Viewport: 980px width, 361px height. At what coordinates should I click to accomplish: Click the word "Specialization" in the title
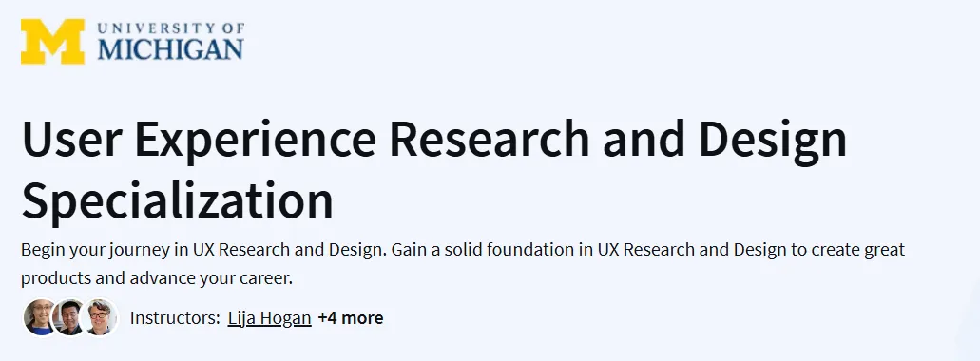pos(178,199)
